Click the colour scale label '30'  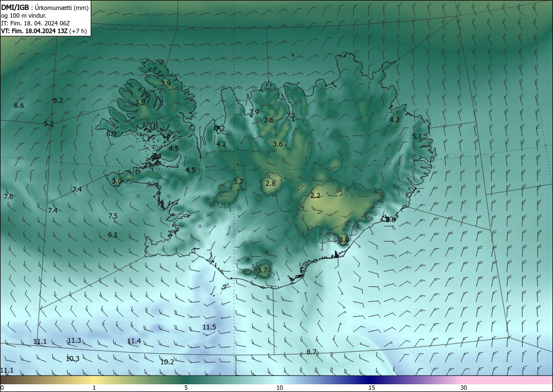click(x=464, y=388)
